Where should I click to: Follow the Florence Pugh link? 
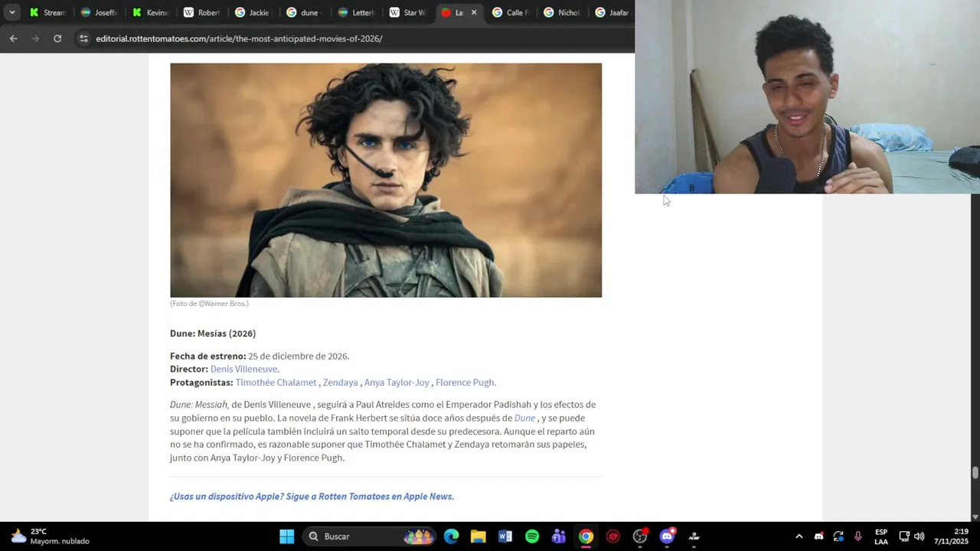click(x=465, y=383)
